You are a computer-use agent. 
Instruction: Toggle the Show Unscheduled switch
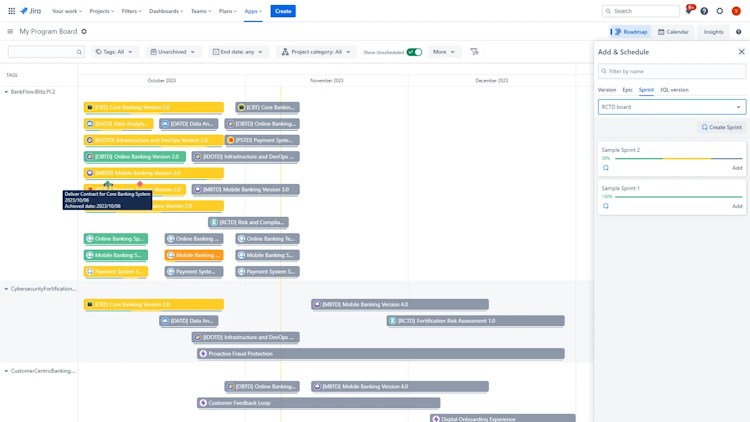click(414, 52)
